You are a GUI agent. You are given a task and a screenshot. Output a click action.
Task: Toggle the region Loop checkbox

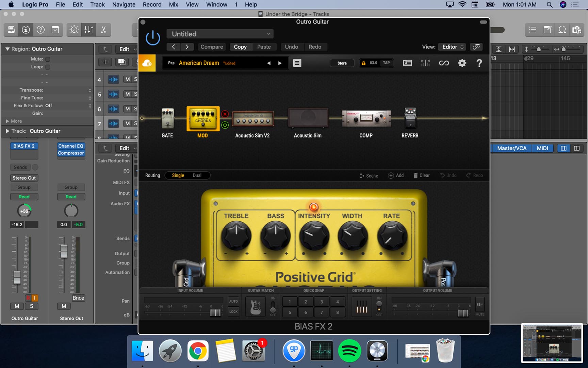pyautogui.click(x=48, y=67)
